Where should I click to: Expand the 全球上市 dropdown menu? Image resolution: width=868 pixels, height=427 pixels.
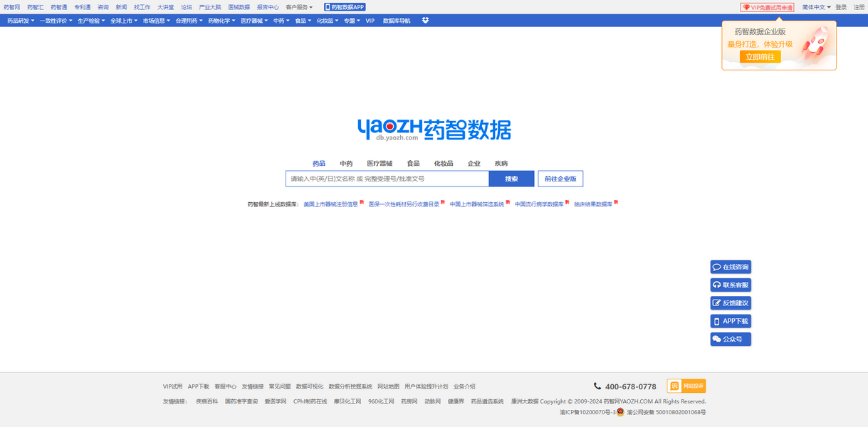124,21
